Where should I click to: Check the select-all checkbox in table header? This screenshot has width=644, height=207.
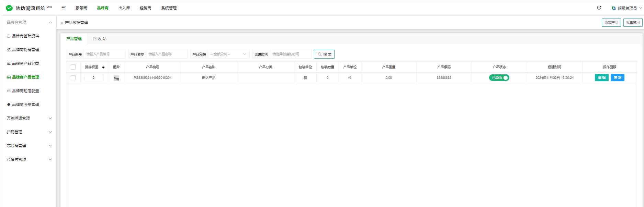tap(73, 67)
